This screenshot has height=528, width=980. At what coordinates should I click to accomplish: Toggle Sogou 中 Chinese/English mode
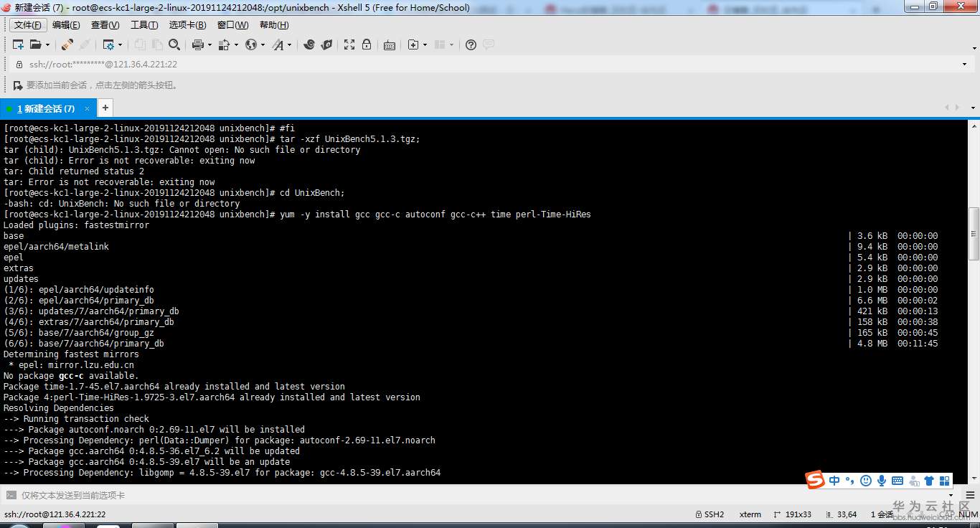click(x=834, y=481)
